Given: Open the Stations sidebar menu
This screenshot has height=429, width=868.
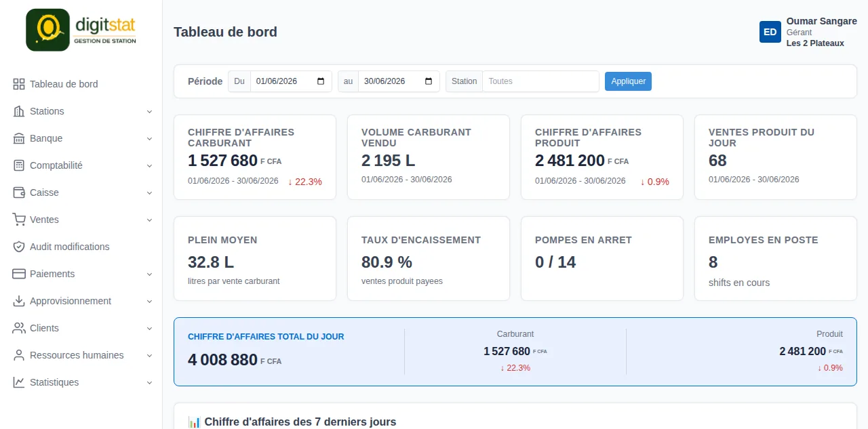Looking at the screenshot, I should [81, 111].
